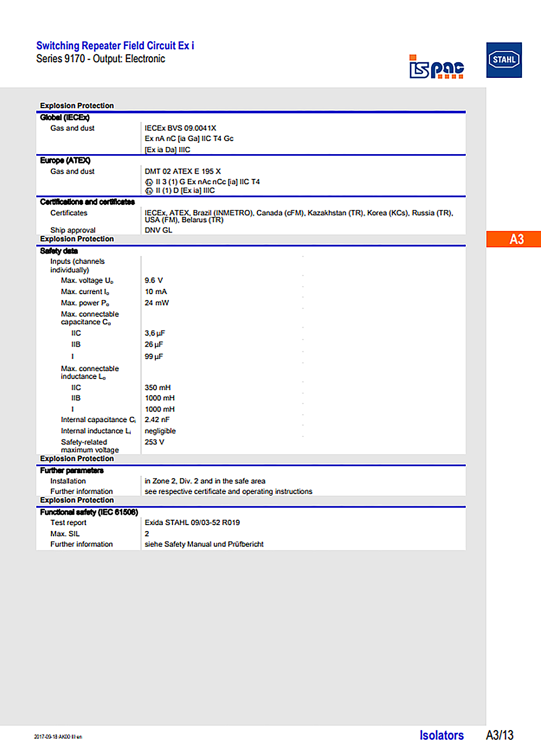The image size is (541, 756).
Task: Click the 'Internal capacitance Ci' label
Action: 98,420
